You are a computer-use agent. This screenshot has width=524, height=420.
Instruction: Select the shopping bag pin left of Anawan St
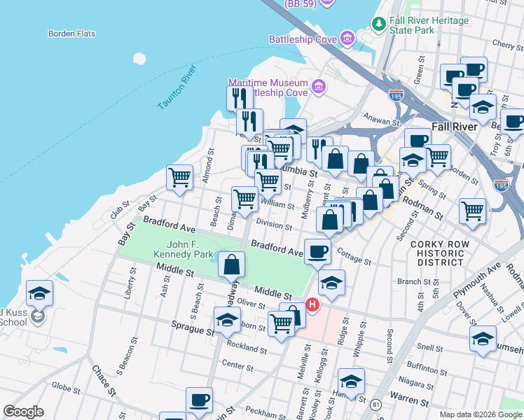335,160
